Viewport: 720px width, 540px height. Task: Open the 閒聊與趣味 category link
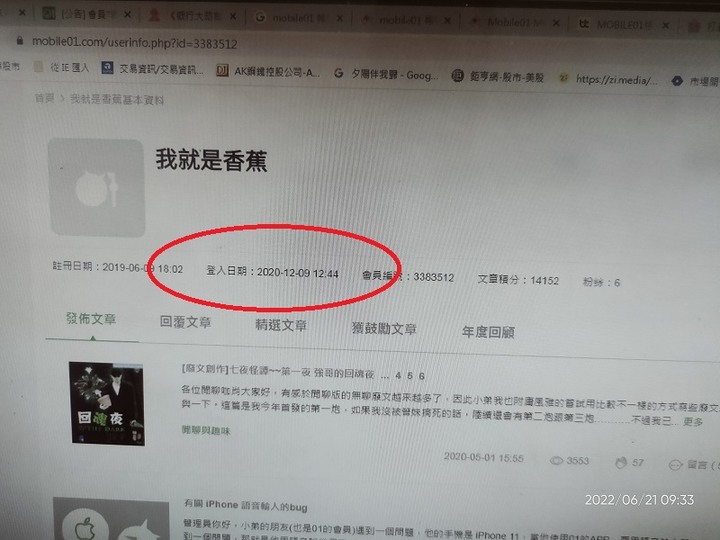pos(206,430)
